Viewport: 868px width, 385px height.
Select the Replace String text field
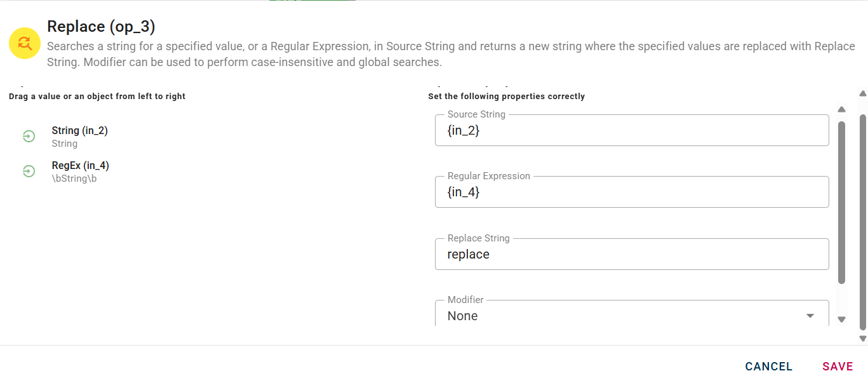pos(631,255)
